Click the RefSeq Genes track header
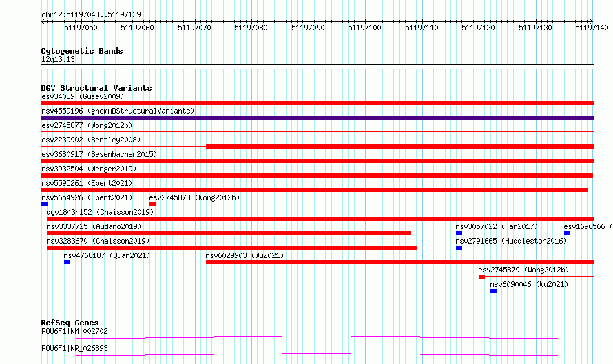 point(70,323)
